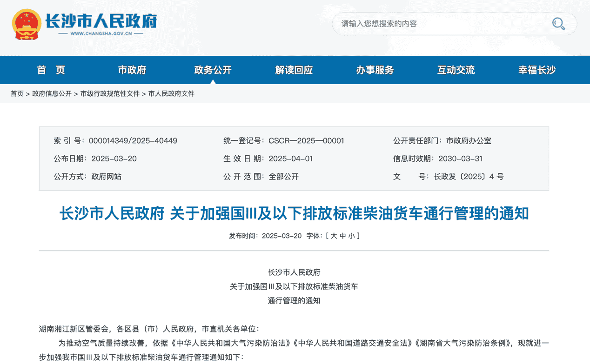Set font size to 大
This screenshot has height=364, width=590.
pos(334,236)
